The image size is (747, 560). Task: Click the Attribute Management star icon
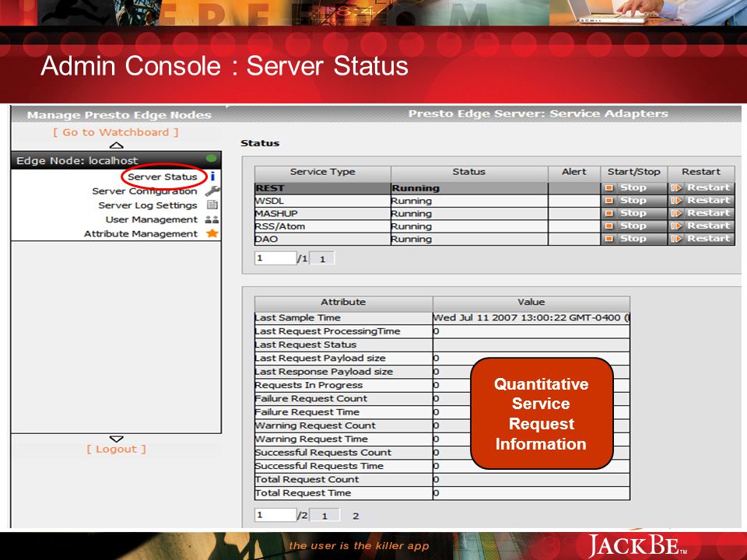[x=212, y=233]
